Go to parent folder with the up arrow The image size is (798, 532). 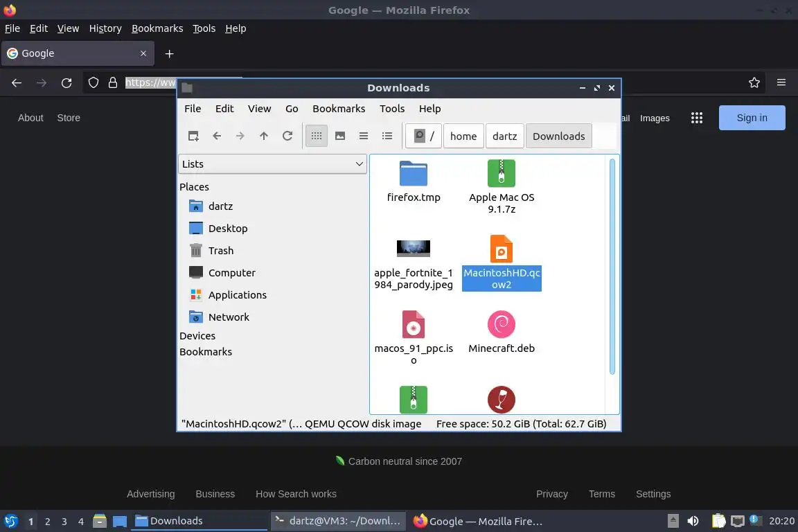[x=264, y=136]
